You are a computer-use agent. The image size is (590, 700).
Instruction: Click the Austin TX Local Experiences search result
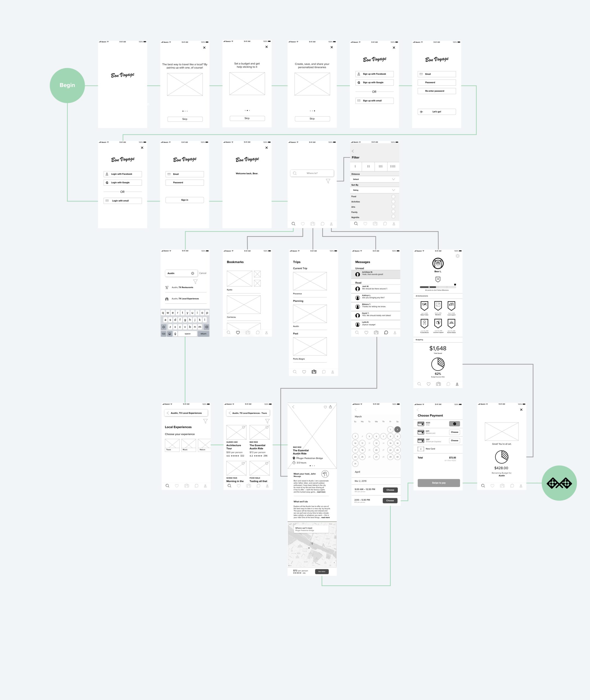point(185,299)
